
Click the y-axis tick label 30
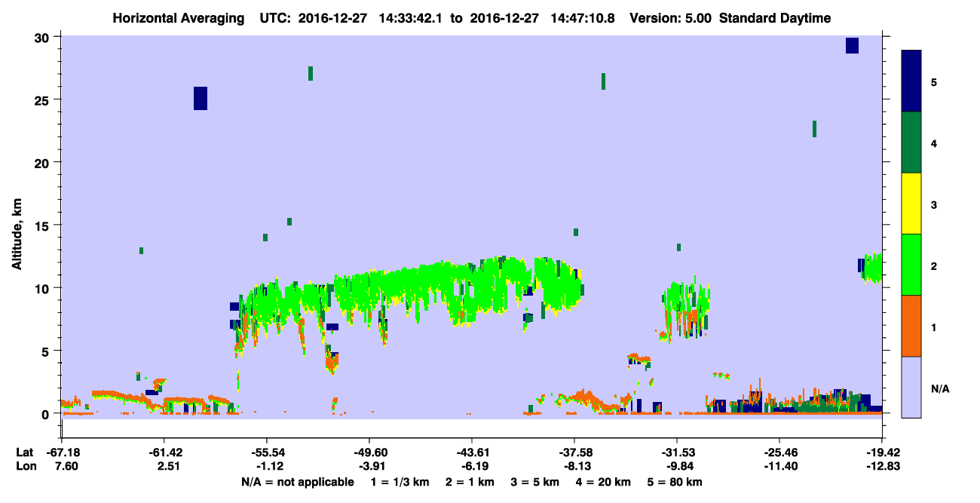(43, 37)
